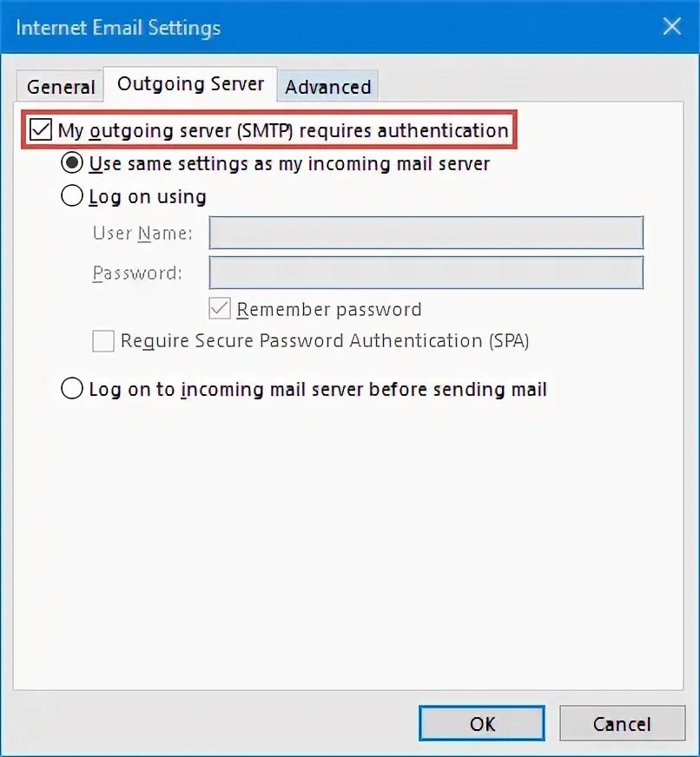
Task: Uncheck SMTP requires authentication checkbox
Action: [x=41, y=131]
